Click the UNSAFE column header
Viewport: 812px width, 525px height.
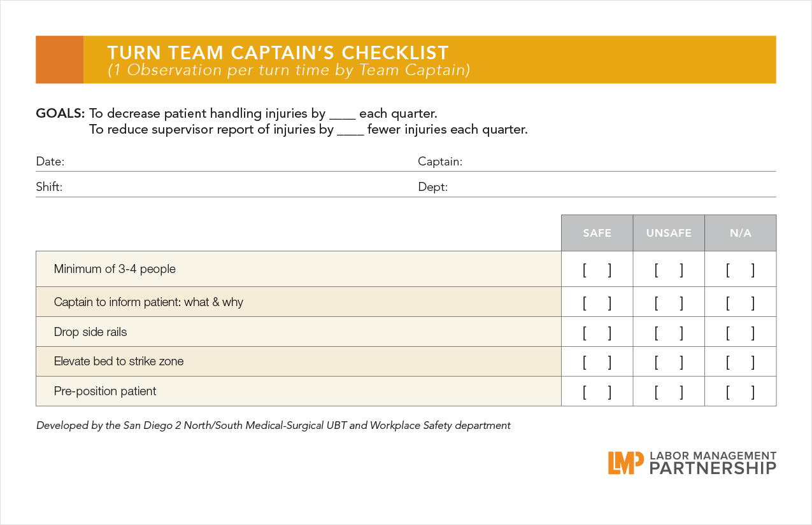click(x=669, y=233)
